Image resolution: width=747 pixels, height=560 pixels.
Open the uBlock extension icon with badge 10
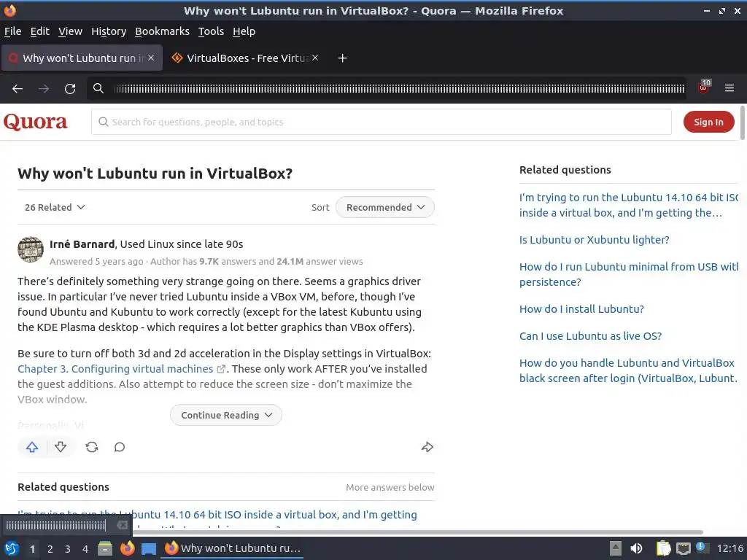click(704, 87)
